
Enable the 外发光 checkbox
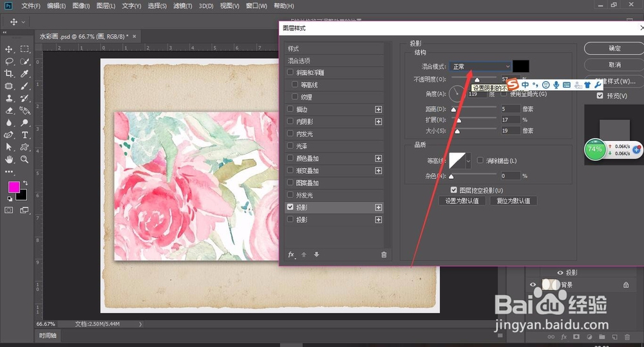(x=290, y=195)
